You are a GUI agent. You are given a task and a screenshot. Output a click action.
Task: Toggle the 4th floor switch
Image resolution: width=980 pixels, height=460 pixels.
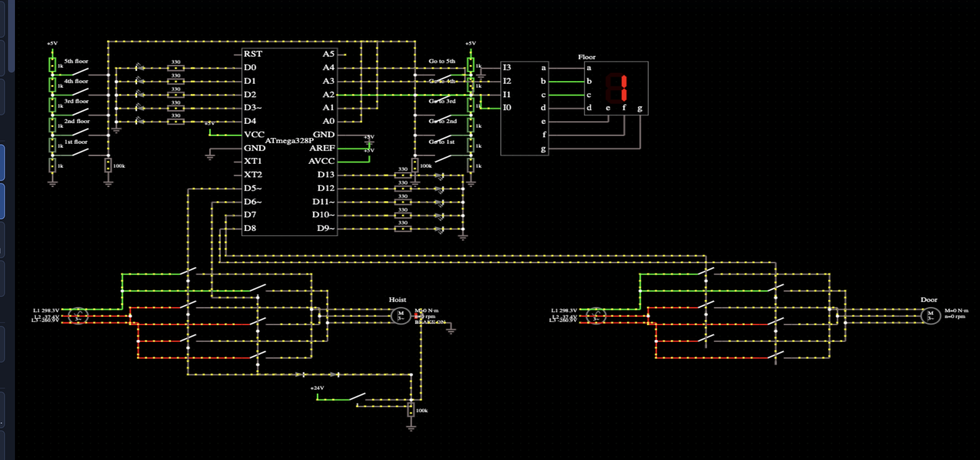pyautogui.click(x=81, y=92)
